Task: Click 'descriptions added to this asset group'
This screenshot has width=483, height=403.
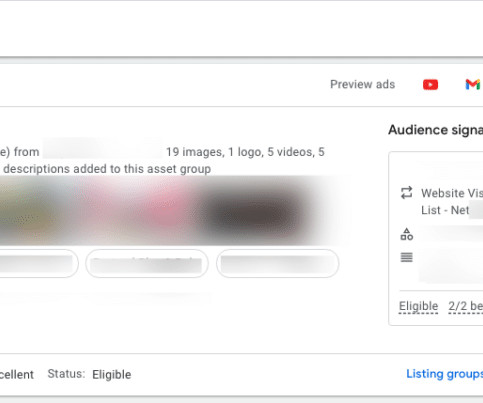Action: click(x=107, y=169)
